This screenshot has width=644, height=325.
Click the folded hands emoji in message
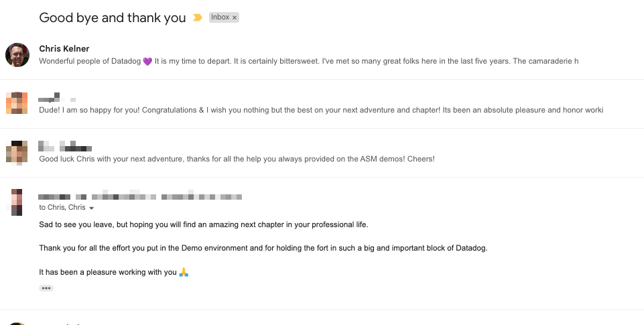click(184, 272)
